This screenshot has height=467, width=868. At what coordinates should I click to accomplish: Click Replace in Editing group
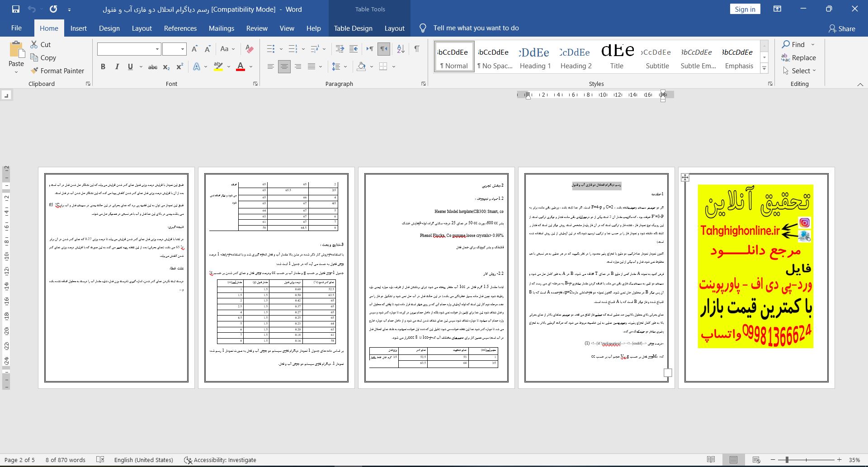click(798, 57)
